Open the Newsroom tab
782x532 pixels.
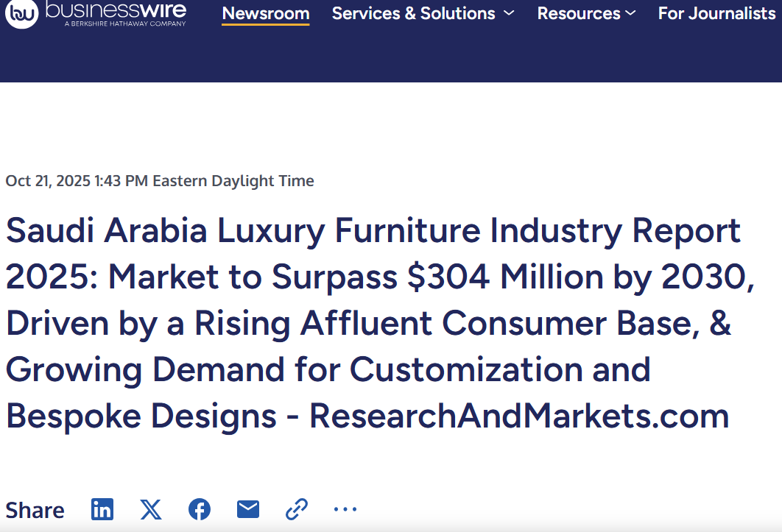pos(266,13)
